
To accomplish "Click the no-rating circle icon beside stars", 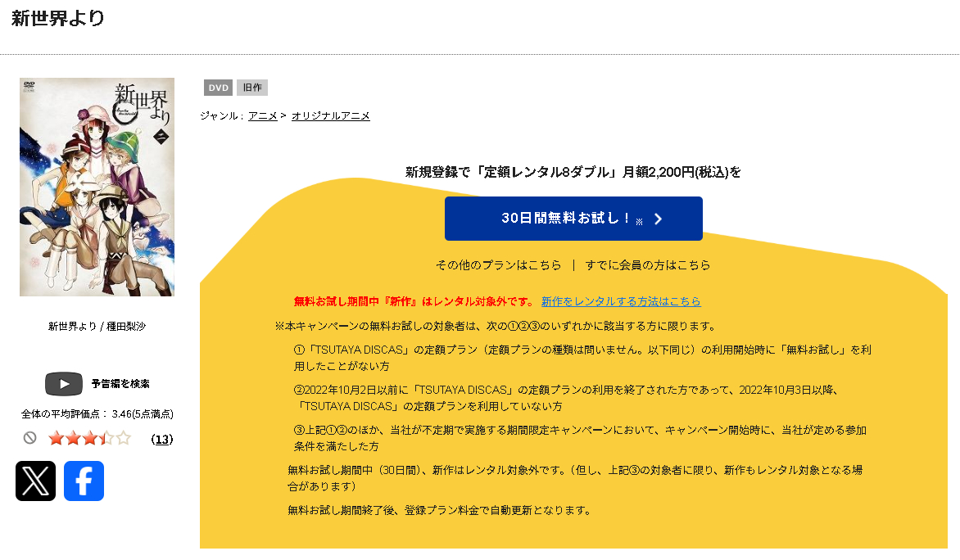I will coord(30,437).
